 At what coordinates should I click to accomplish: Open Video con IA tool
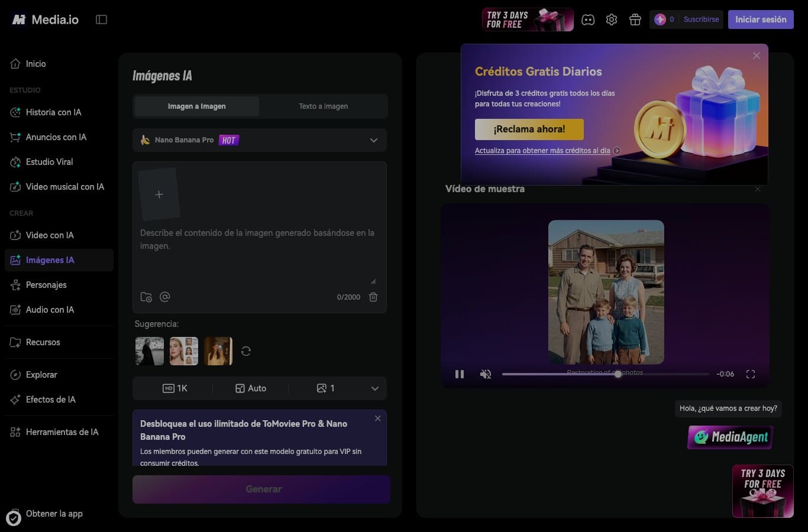(x=59, y=235)
